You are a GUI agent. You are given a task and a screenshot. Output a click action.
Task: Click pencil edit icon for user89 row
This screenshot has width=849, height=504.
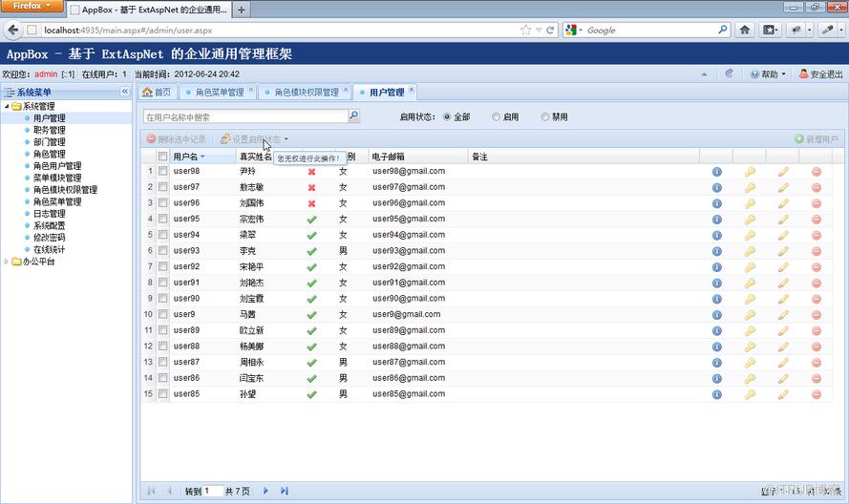[783, 331]
